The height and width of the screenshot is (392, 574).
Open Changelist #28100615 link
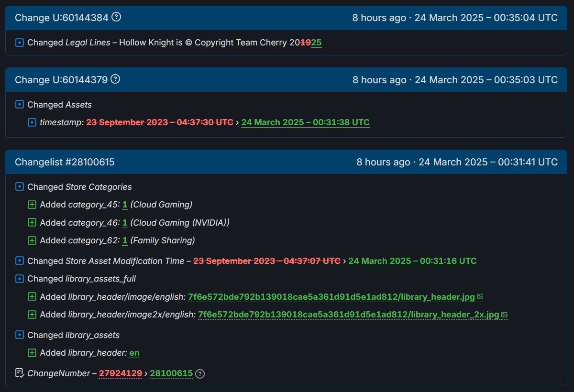click(x=65, y=162)
